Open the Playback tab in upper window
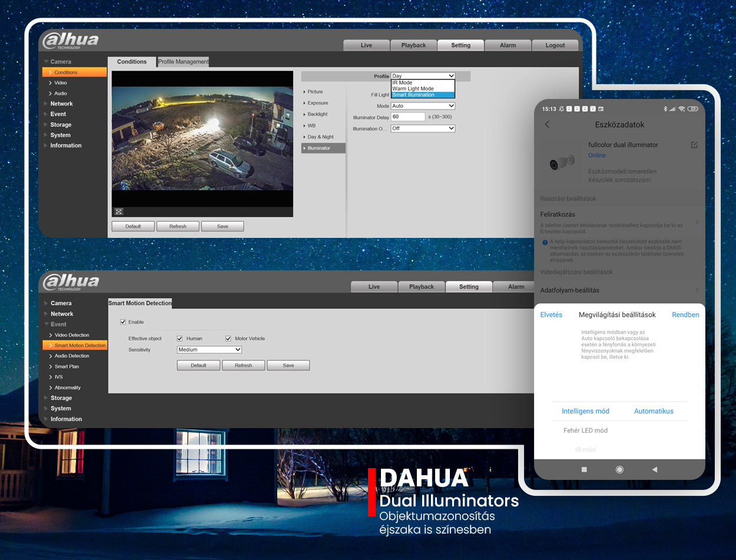Screen dimensions: 736x560 [x=414, y=45]
